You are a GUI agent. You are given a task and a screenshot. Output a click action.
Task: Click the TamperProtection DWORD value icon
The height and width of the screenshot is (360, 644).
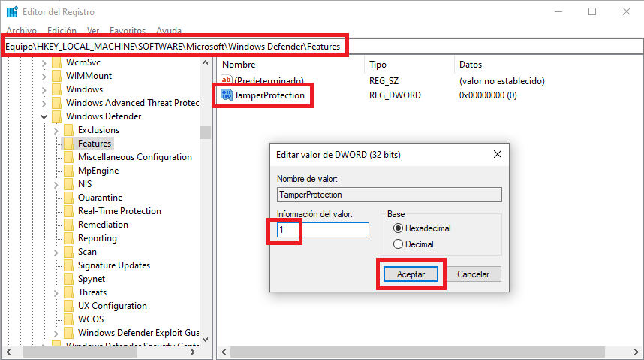point(227,95)
